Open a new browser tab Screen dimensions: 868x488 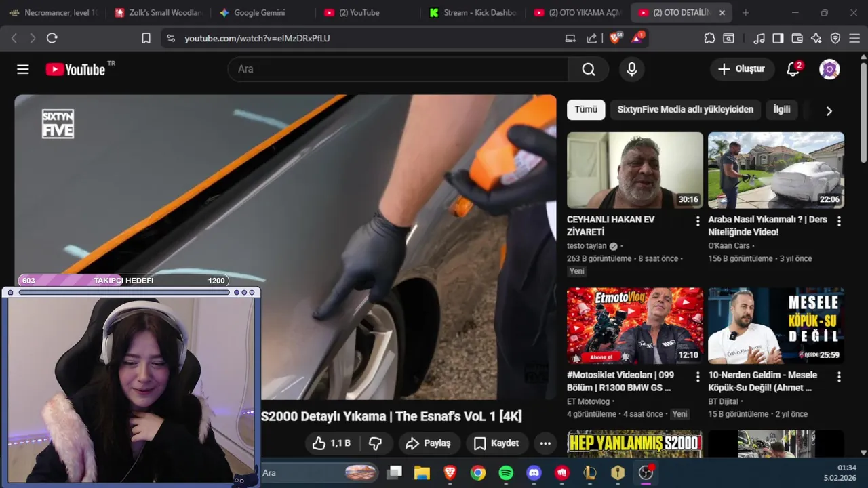[x=746, y=13]
